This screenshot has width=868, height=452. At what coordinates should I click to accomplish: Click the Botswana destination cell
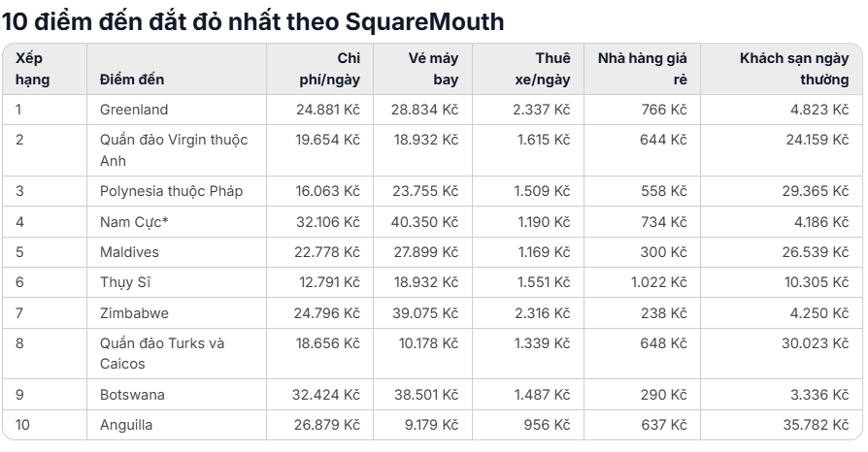pos(177,395)
